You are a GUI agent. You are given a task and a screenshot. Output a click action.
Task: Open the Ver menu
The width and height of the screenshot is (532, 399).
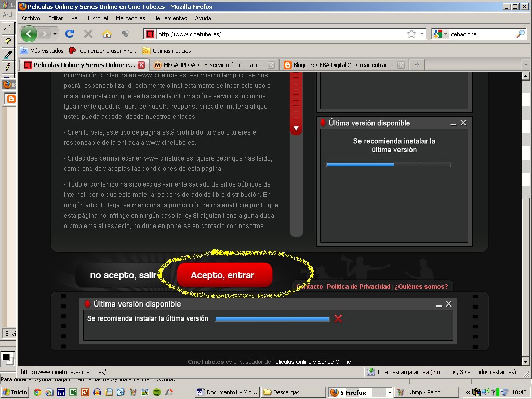pyautogui.click(x=75, y=18)
